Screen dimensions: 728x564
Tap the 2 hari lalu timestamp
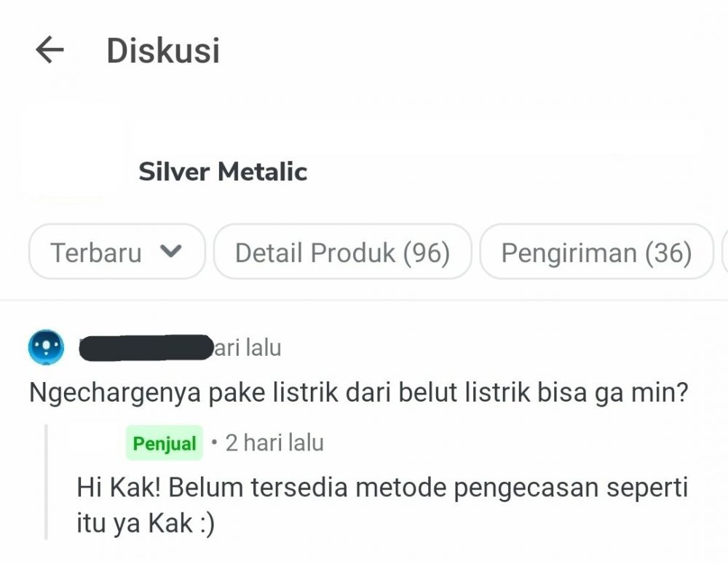click(x=274, y=442)
